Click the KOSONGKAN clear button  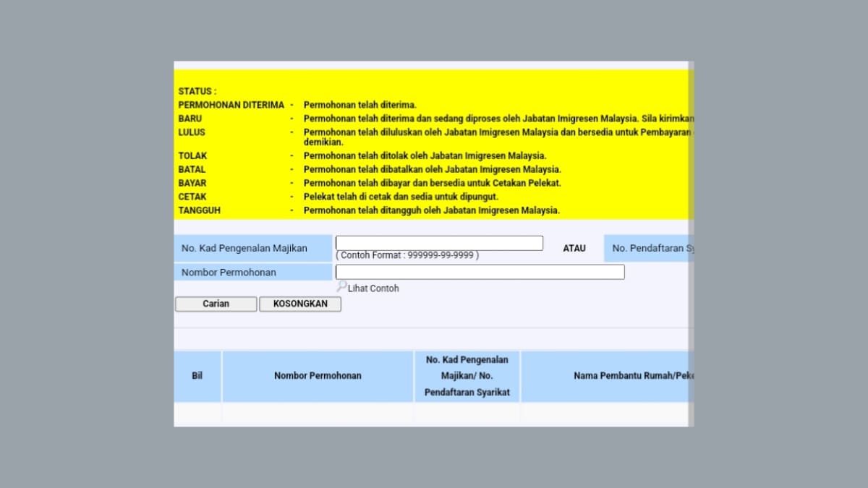pyautogui.click(x=300, y=304)
